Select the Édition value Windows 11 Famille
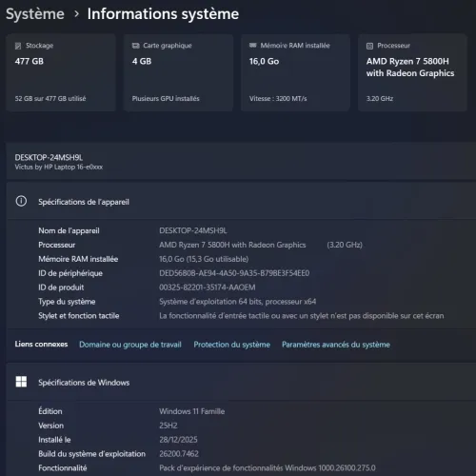This screenshot has width=476, height=476. click(x=192, y=411)
